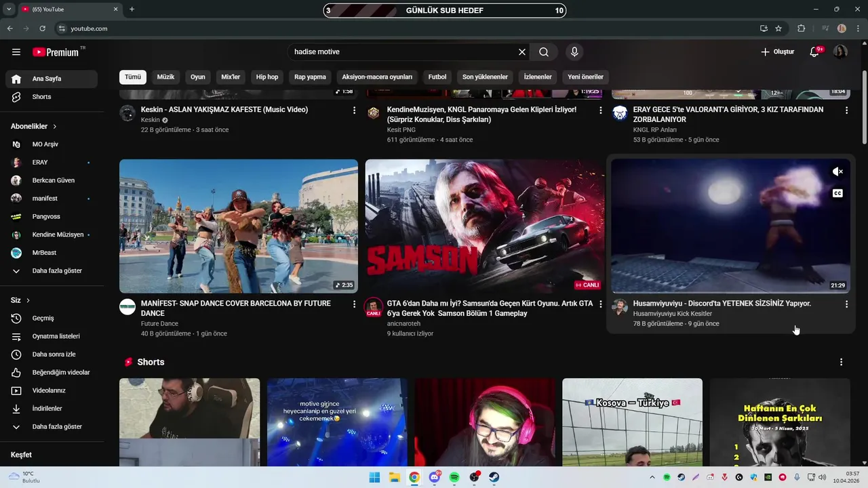Expand the Siz section header
868x488 pixels.
pyautogui.click(x=20, y=300)
